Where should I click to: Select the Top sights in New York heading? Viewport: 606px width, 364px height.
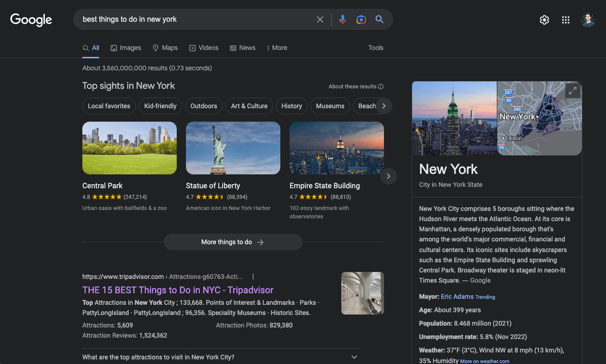(x=129, y=86)
